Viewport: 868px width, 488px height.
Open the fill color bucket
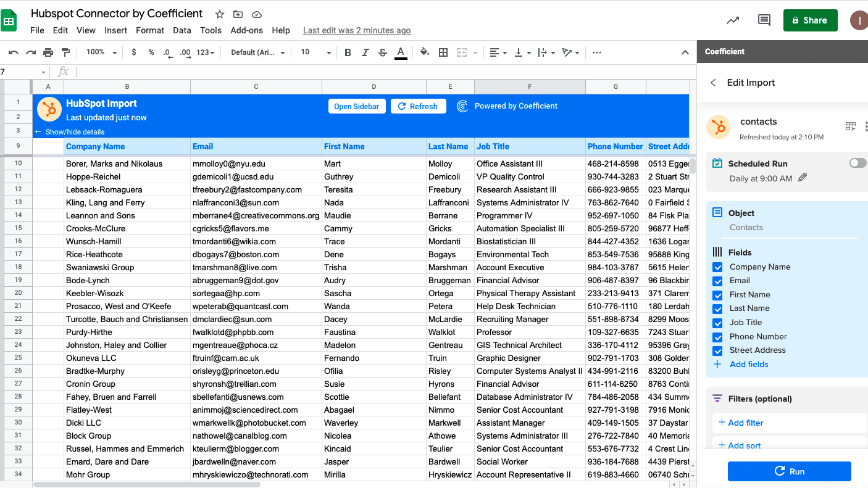click(x=425, y=52)
